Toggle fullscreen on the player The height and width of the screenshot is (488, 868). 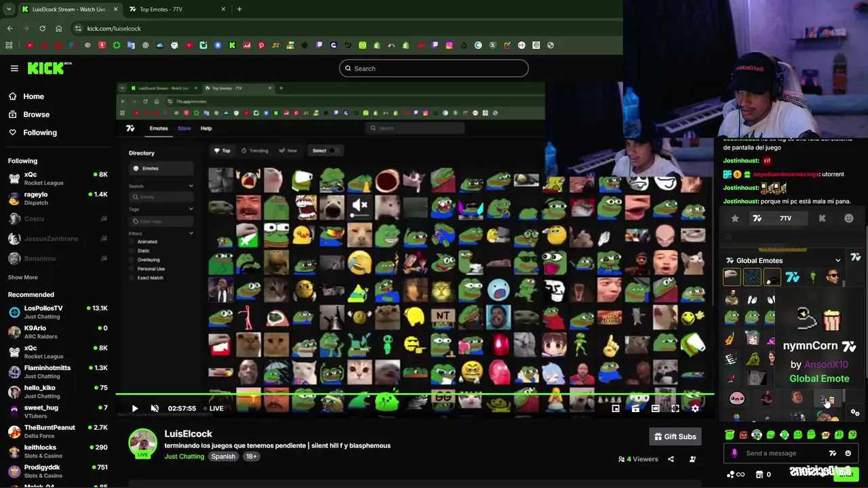(675, 408)
